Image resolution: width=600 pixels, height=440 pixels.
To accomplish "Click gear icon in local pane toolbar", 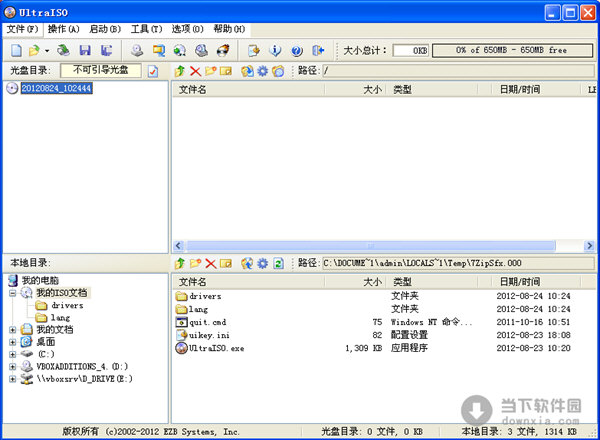I will [x=262, y=263].
